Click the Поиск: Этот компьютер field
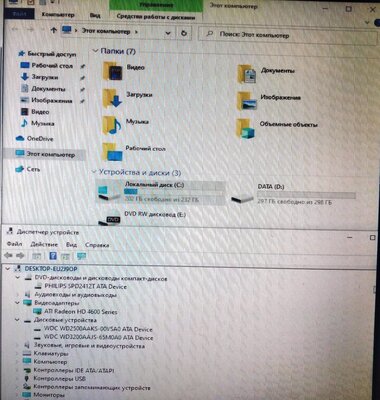Viewport: 380px width, 400px height. pos(287,35)
